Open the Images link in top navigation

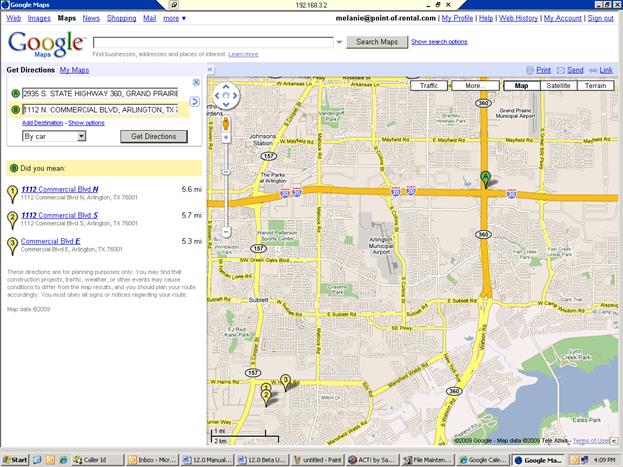point(39,18)
